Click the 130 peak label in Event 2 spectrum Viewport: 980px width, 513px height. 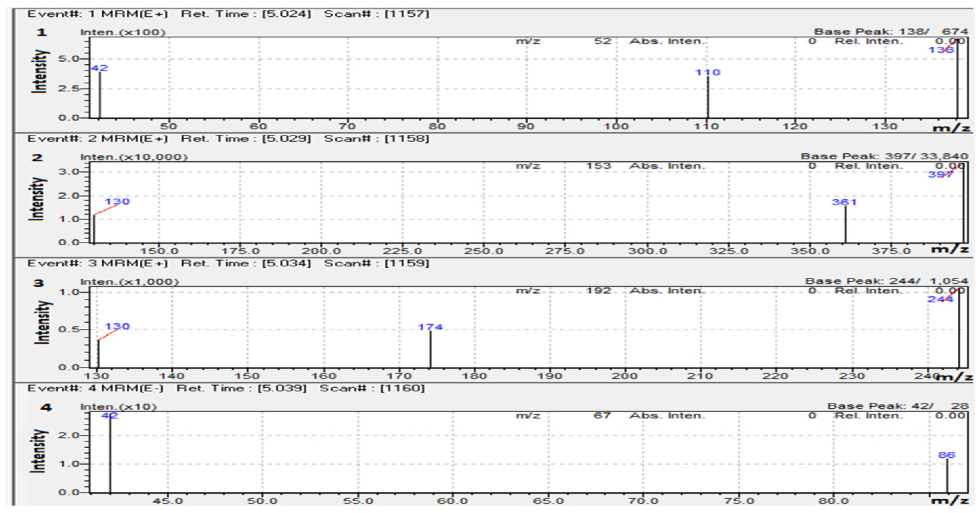tap(117, 201)
